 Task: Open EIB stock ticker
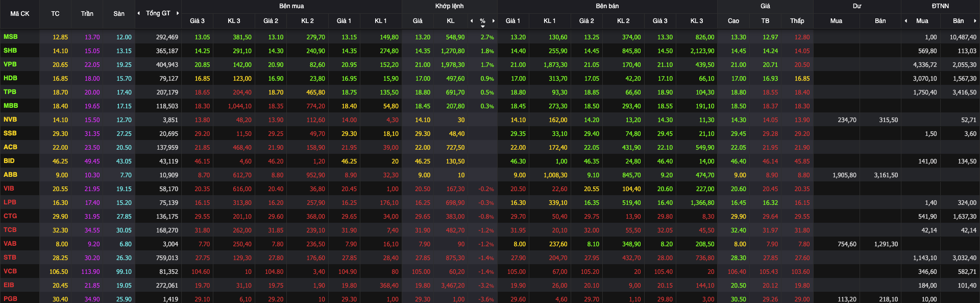click(9, 285)
